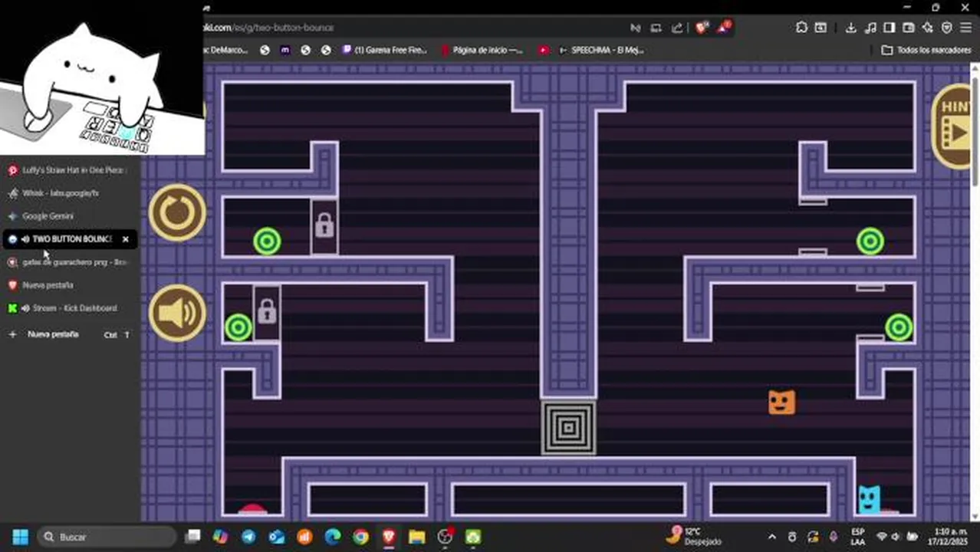
Task: Switch to the Stream - Kick Dashboard tab
Action: tap(69, 308)
